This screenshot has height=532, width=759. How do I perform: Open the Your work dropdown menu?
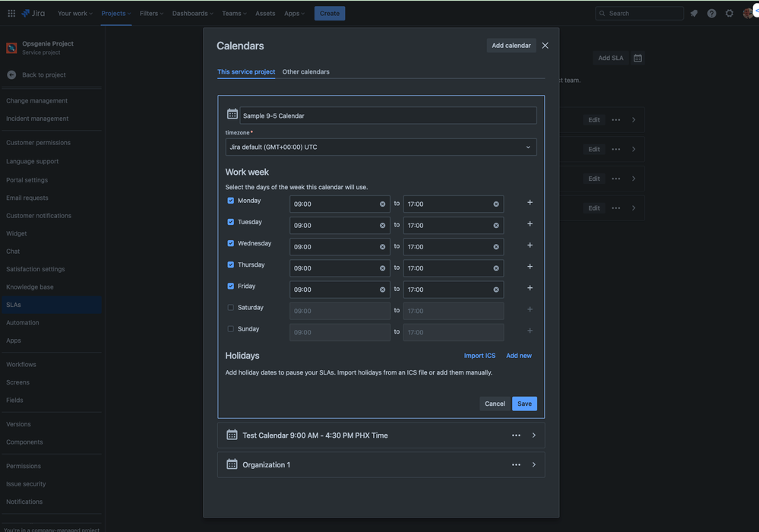(75, 14)
